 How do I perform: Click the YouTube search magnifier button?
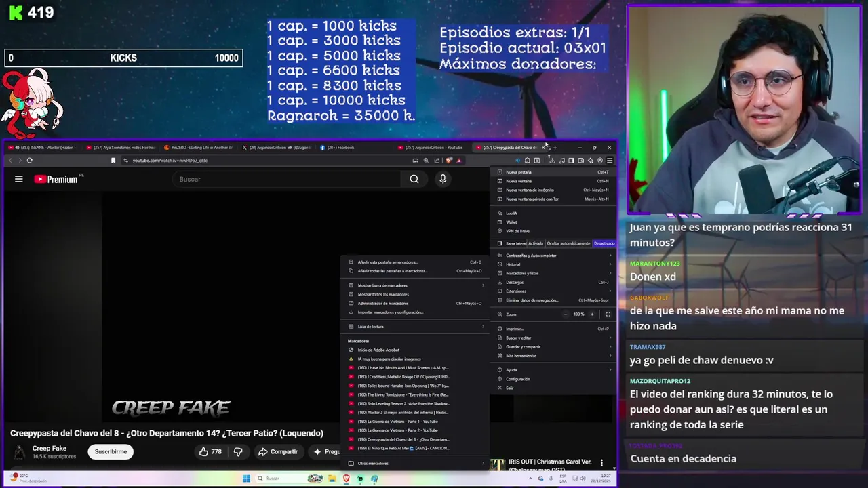click(x=414, y=179)
